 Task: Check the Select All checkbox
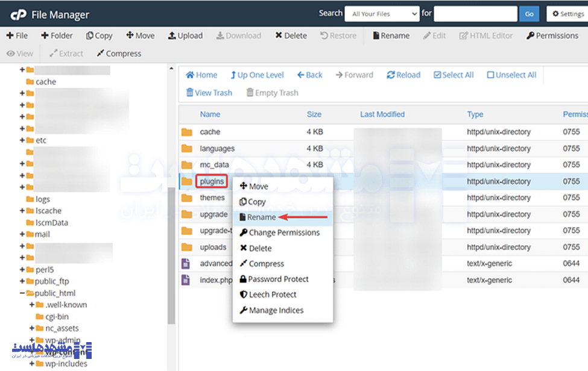437,75
